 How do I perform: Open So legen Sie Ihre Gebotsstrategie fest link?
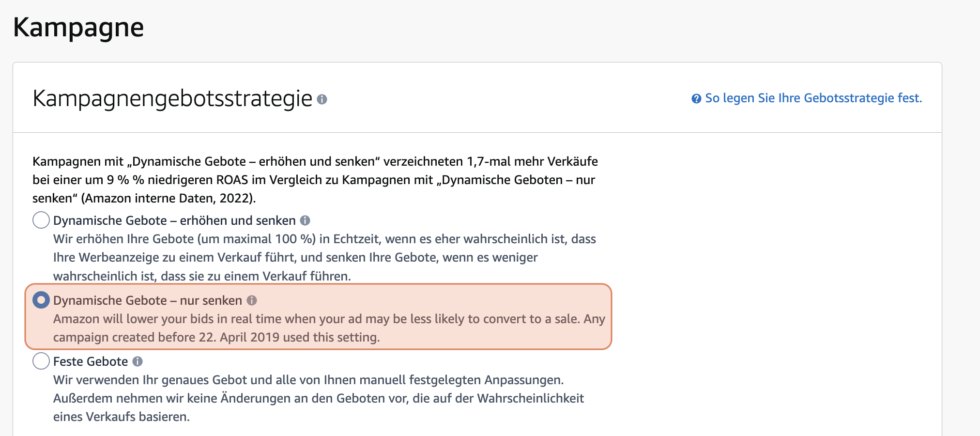[x=813, y=98]
